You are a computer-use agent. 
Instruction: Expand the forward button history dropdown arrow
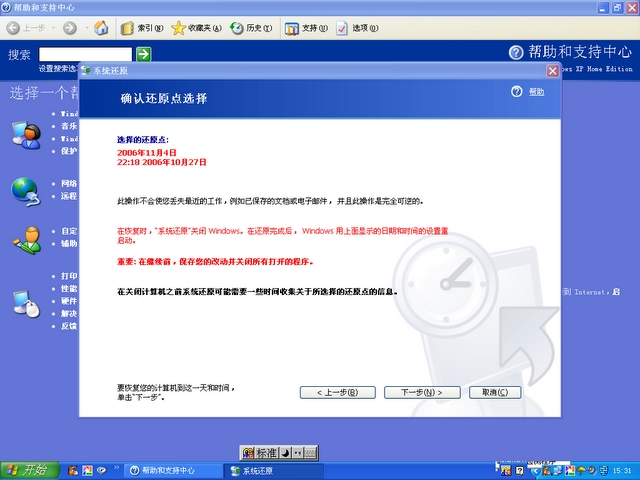click(x=87, y=28)
